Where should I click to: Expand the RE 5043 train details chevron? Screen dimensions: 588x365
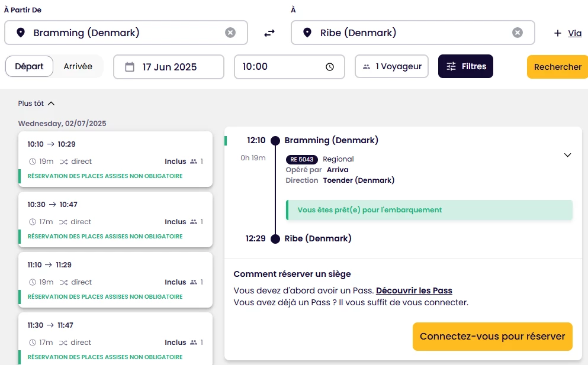pos(567,155)
